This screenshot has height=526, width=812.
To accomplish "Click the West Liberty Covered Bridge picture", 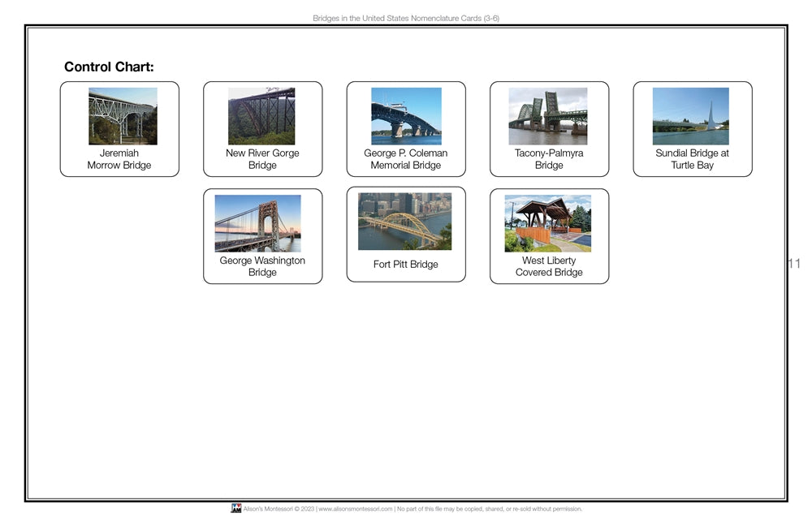I will [x=549, y=222].
